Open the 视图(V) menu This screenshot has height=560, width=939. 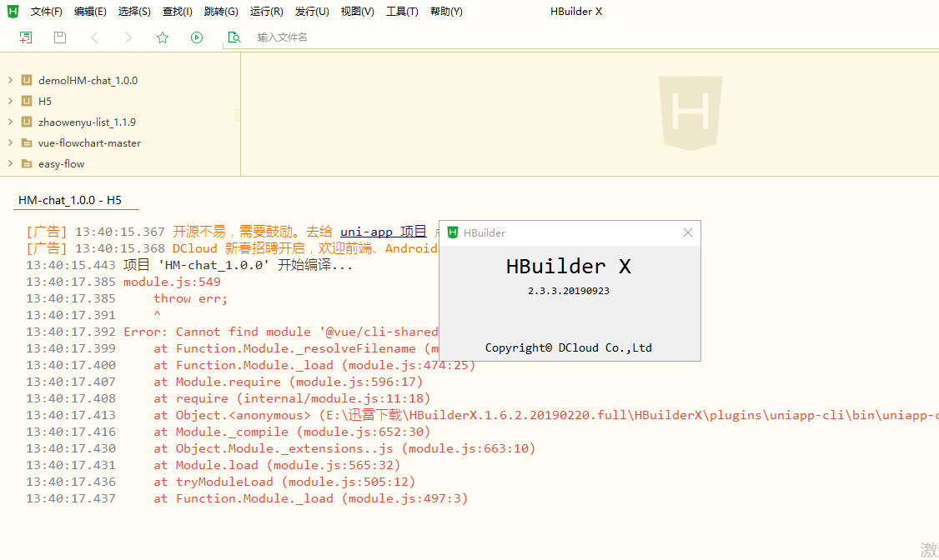pos(357,12)
